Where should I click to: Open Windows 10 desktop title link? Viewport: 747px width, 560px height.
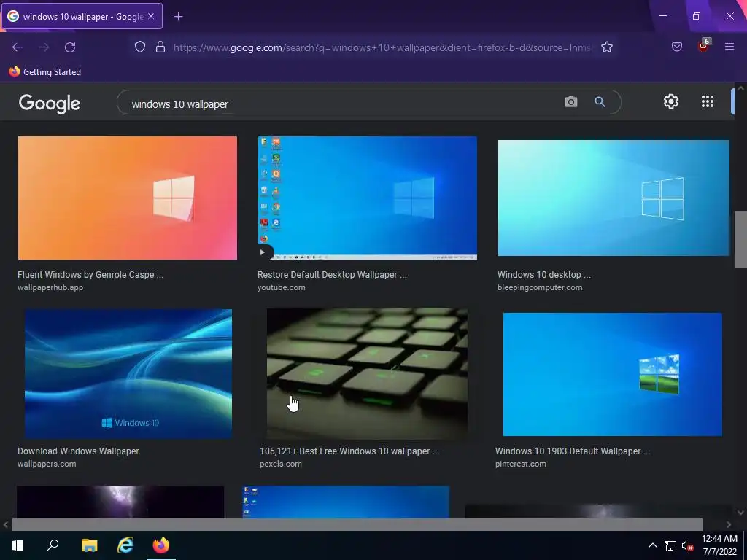[x=544, y=275]
